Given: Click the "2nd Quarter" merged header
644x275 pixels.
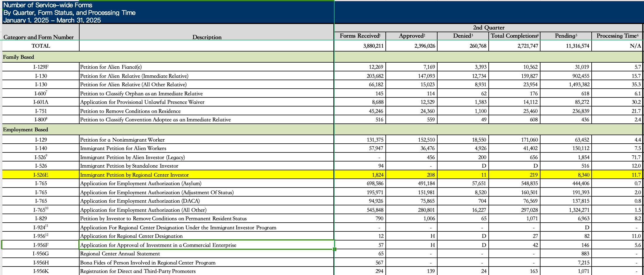Looking at the screenshot, I should (488, 27).
